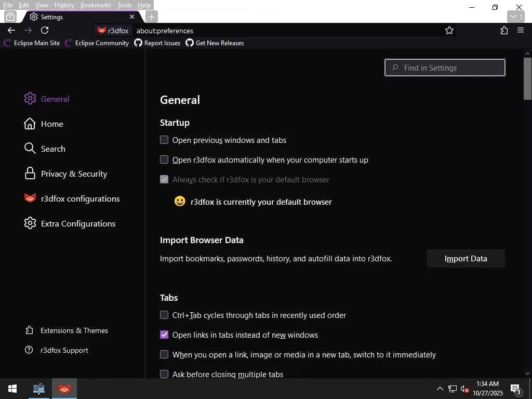Click the default browser smiley emoji

coord(180,201)
